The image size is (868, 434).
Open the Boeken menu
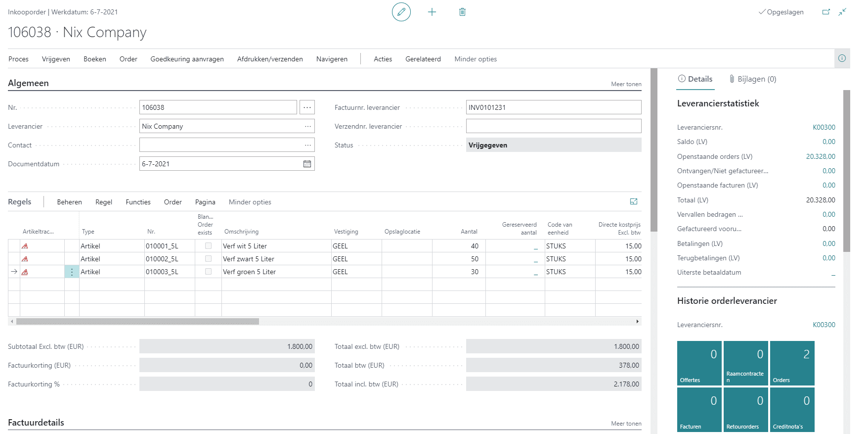point(94,59)
